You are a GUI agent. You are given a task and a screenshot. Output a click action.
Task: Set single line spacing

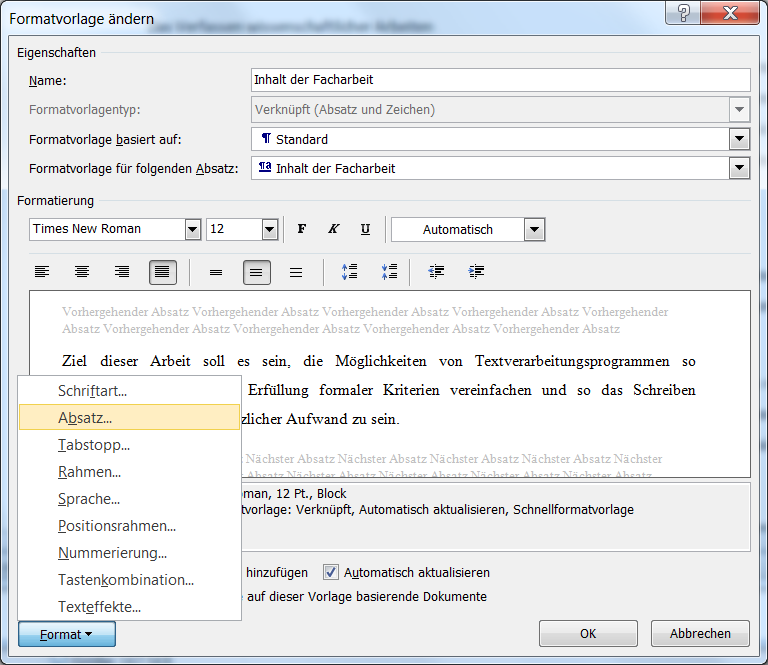point(216,272)
